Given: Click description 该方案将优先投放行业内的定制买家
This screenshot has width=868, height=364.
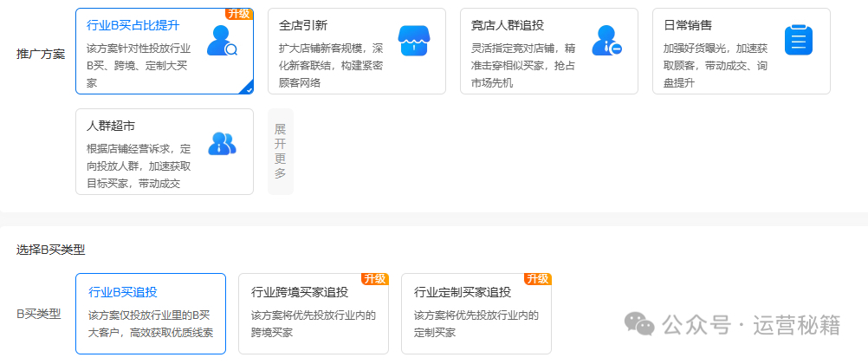Looking at the screenshot, I should (x=476, y=324).
